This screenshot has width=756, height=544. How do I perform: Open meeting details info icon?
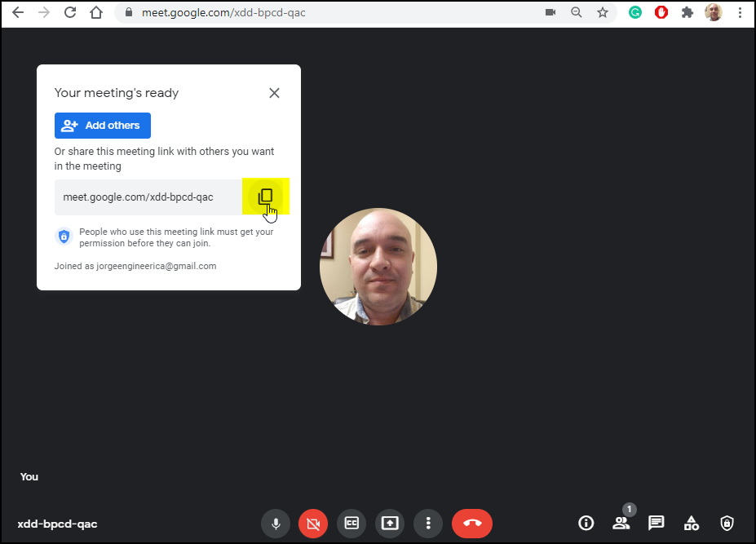point(586,523)
